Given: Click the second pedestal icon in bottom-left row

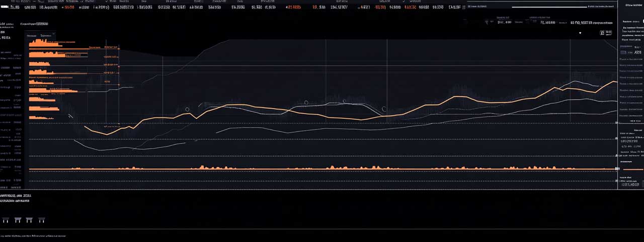Looking at the screenshot, I should pyautogui.click(x=18, y=220).
